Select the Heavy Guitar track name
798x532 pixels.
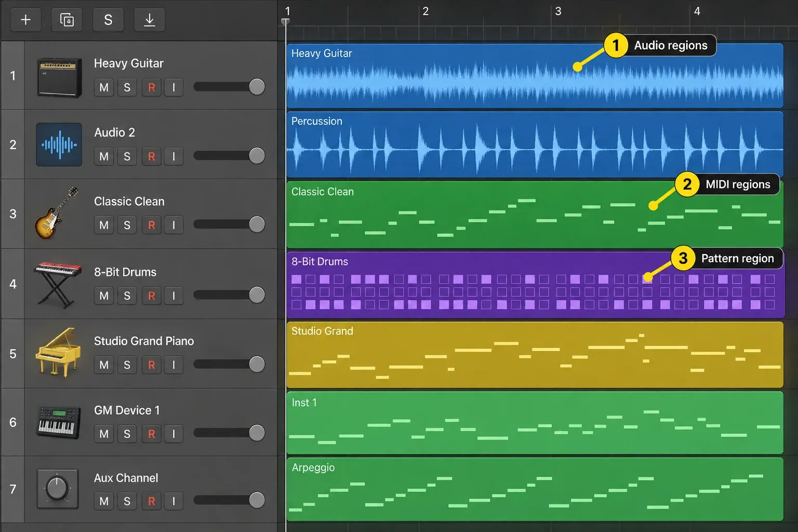128,63
